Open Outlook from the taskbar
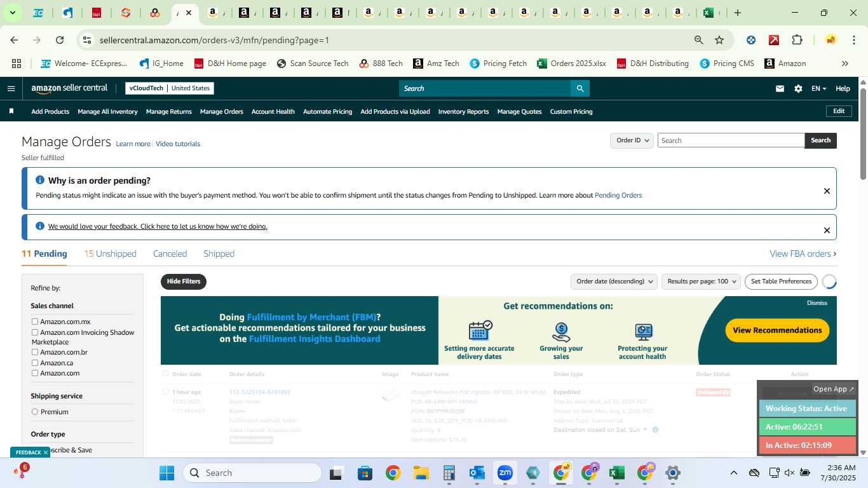 tap(477, 473)
